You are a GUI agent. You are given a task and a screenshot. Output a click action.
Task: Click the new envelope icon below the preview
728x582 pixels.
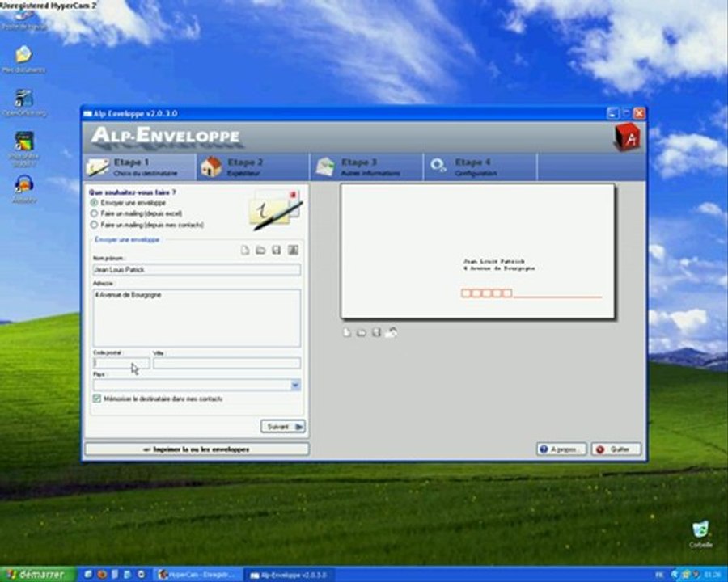coord(346,333)
